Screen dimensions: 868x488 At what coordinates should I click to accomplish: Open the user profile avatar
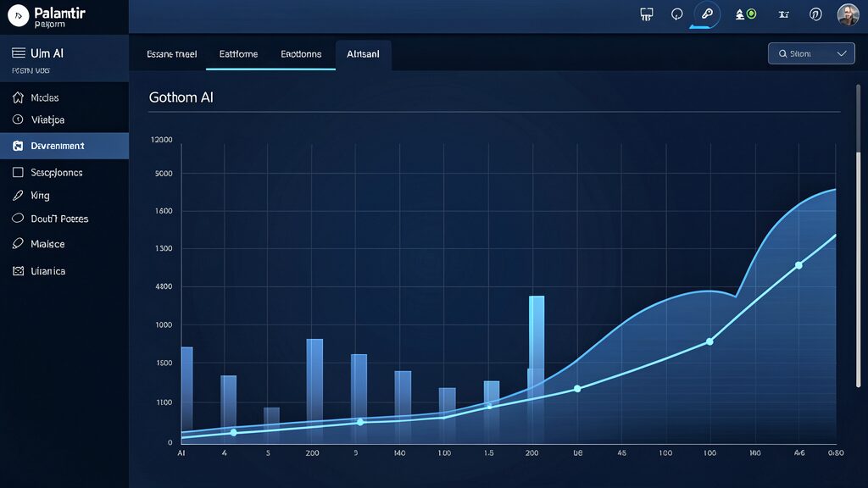[x=848, y=14]
